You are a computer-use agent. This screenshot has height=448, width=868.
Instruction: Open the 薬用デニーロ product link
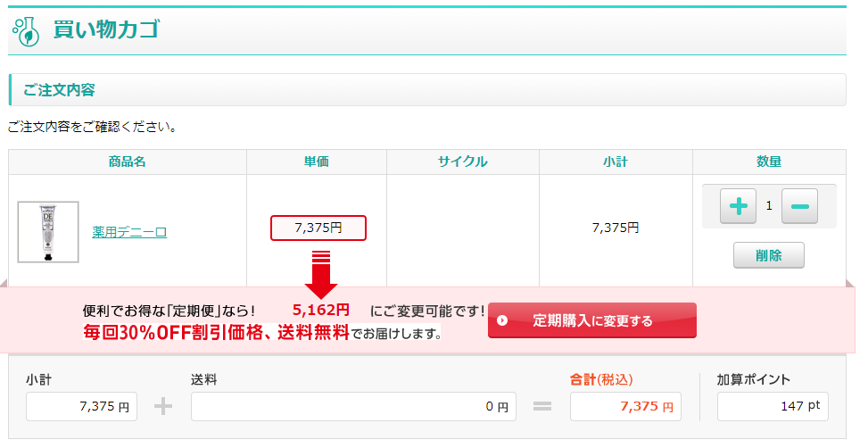pos(129,232)
